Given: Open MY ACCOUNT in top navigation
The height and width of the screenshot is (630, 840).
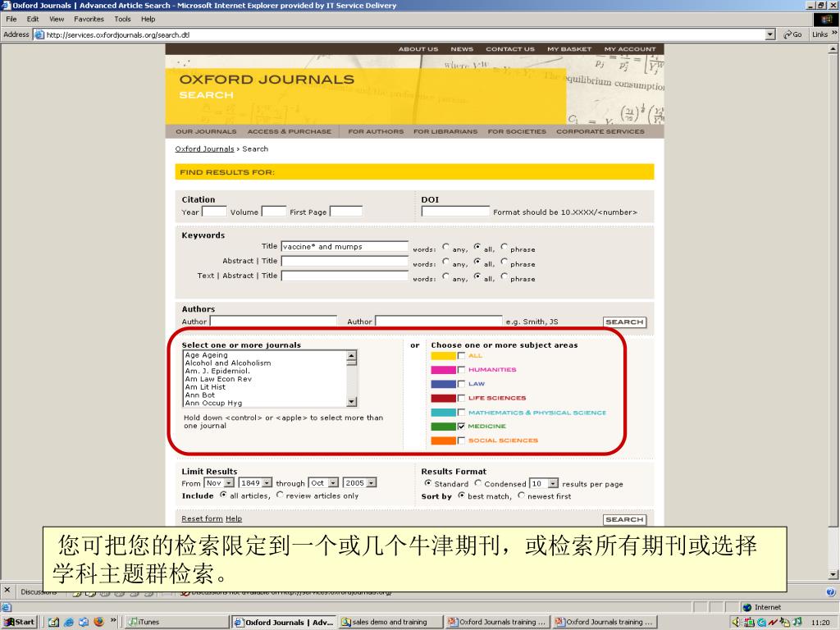Looking at the screenshot, I should [630, 48].
